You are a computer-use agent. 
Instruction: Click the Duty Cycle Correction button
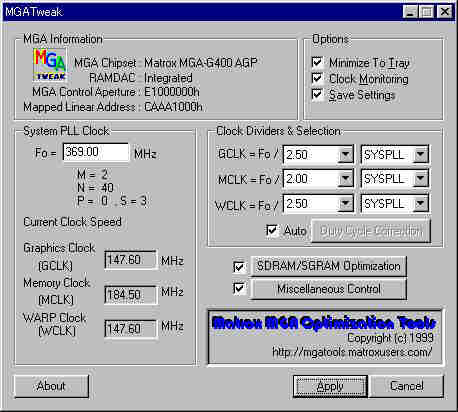click(371, 231)
